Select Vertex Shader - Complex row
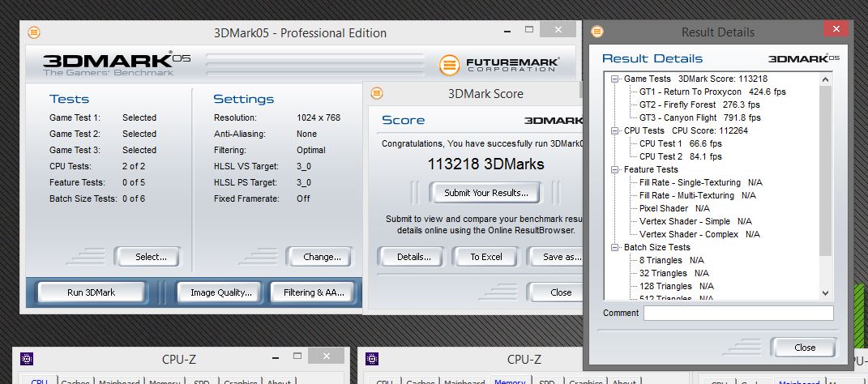The width and height of the screenshot is (868, 384). (x=699, y=235)
